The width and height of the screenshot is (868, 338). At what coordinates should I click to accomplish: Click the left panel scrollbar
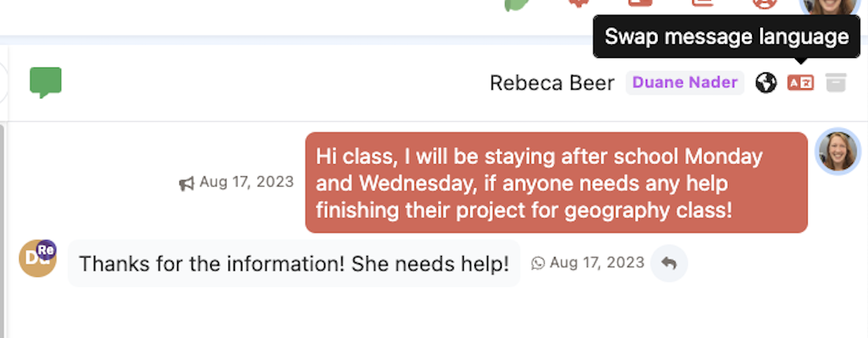tap(3, 225)
